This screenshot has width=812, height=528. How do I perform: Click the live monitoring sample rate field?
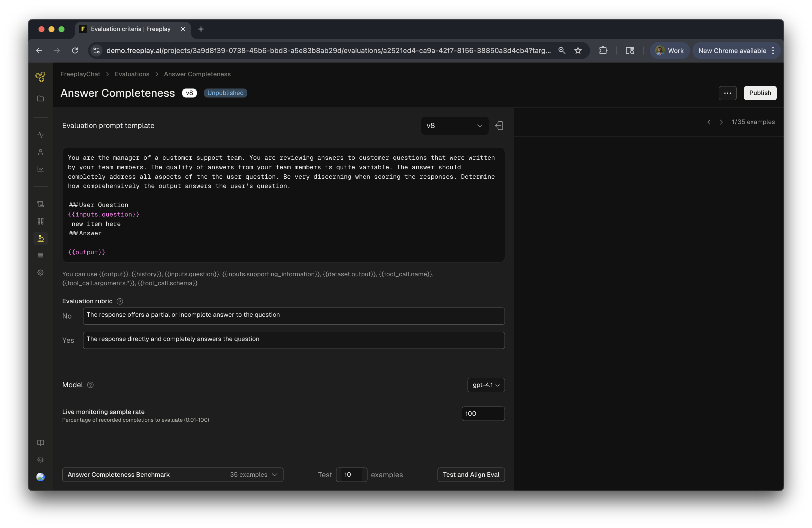(483, 414)
